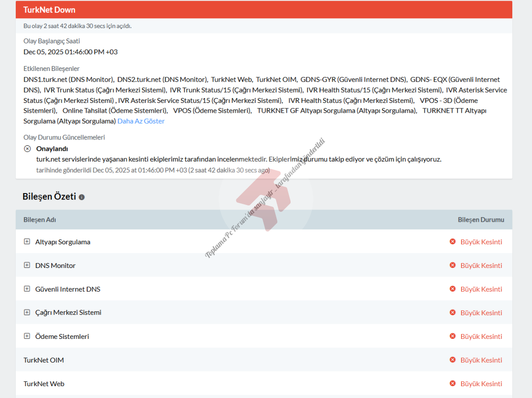Screen dimensions: 532x398
Task: Expand the DNS Monitor component group
Action: 27,265
